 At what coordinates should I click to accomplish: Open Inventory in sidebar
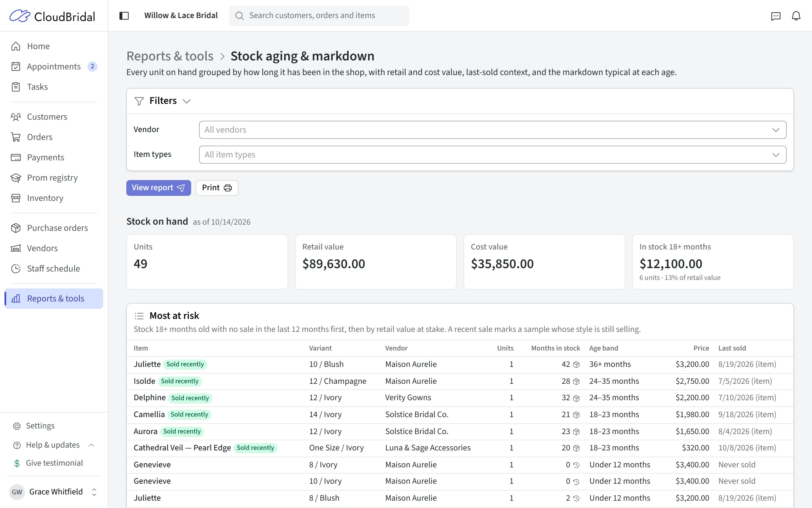tap(54, 198)
